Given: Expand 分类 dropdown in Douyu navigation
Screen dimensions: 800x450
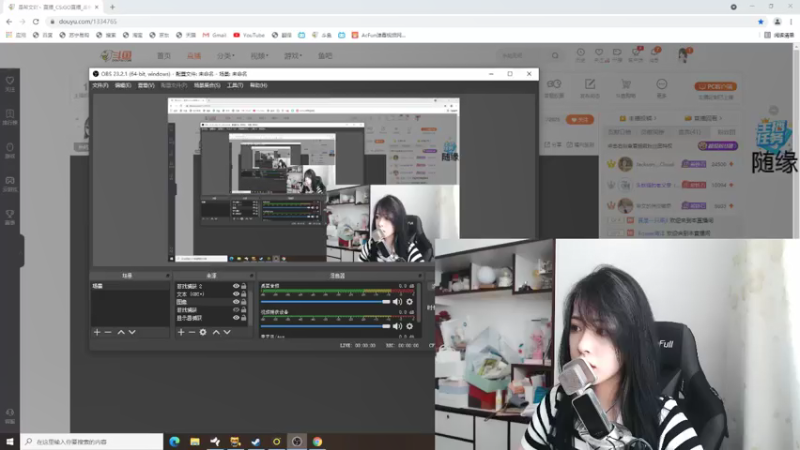Looking at the screenshot, I should (226, 56).
